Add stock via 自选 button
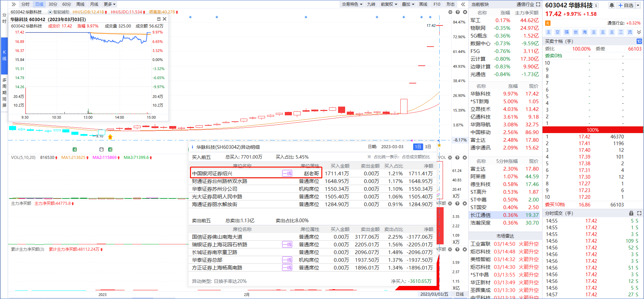This screenshot has width=644, height=299. pos(626,5)
